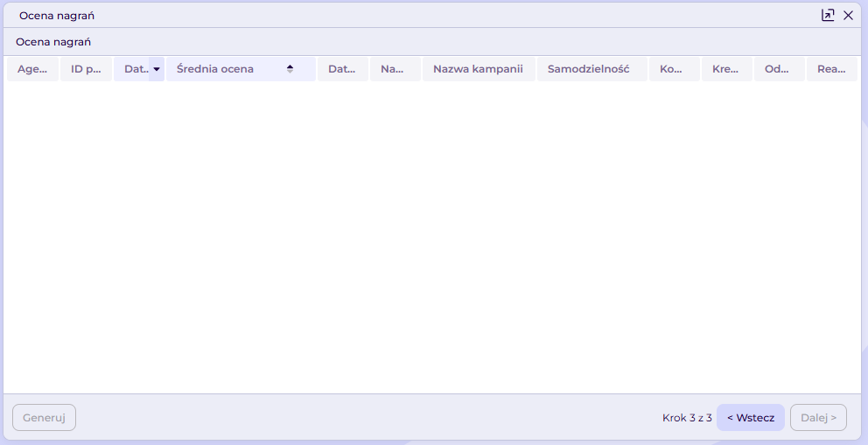
Task: Select the Rea... column header
Action: point(832,69)
